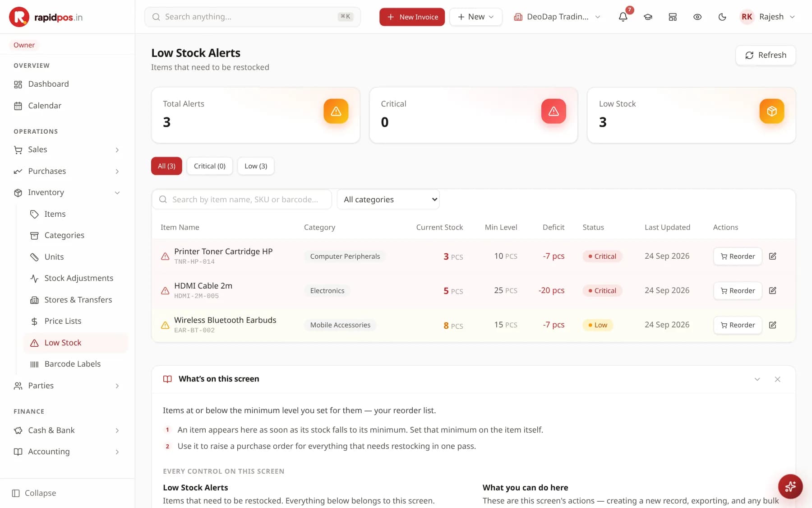This screenshot has width=812, height=508.
Task: Click the Refresh button
Action: tap(766, 55)
